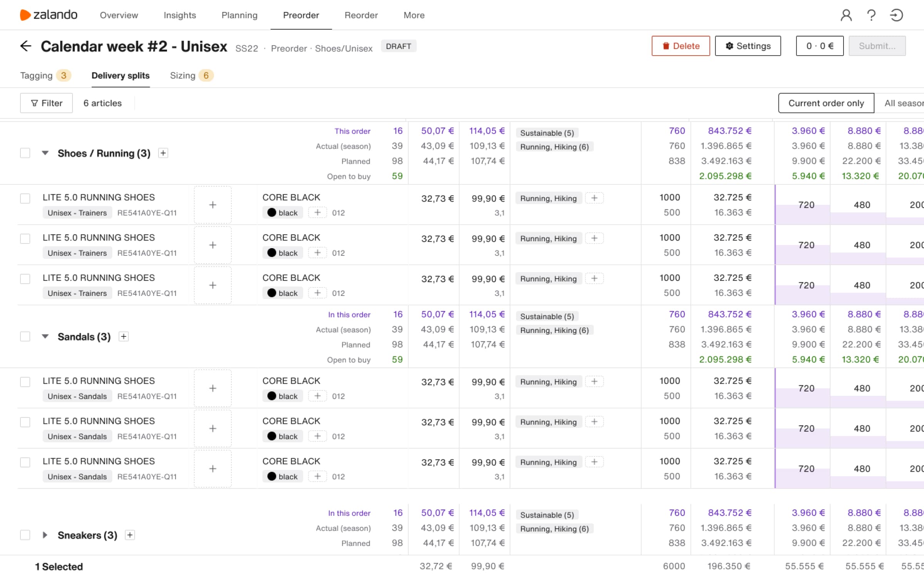Check the first Unisex - Sandals article row
The width and height of the screenshot is (924, 578).
click(25, 382)
